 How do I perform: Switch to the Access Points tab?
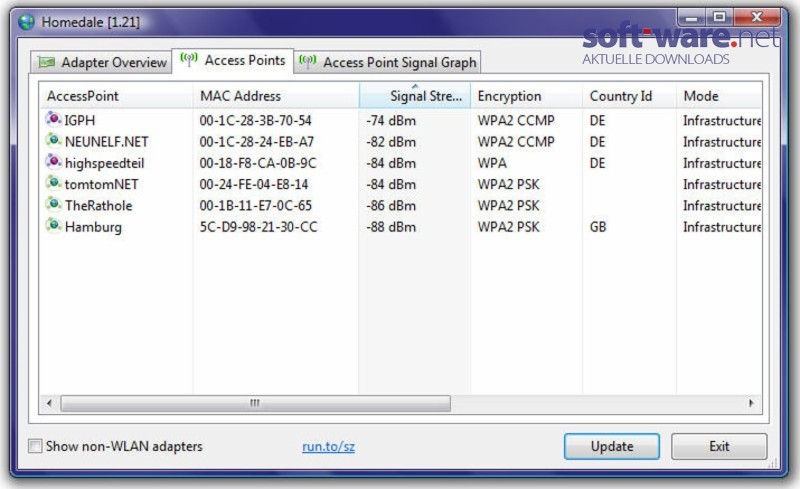pyautogui.click(x=233, y=60)
